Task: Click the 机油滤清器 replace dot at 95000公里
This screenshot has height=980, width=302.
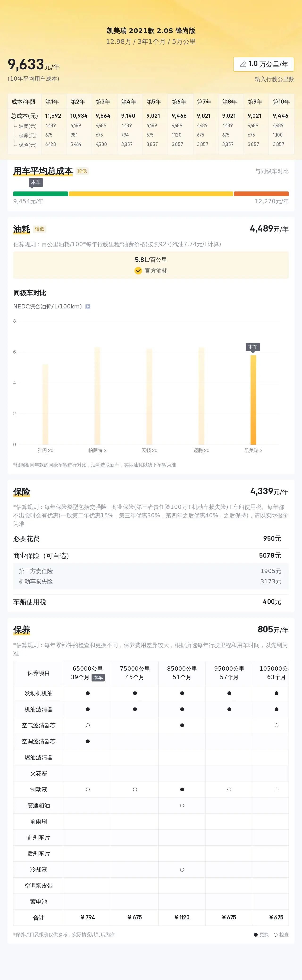Action: (229, 709)
